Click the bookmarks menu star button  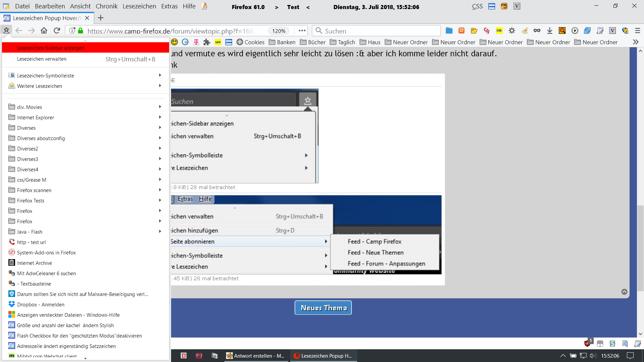click(6, 31)
